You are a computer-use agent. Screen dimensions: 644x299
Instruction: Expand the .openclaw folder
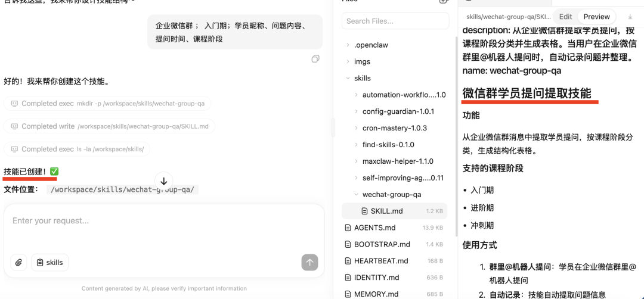click(348, 45)
